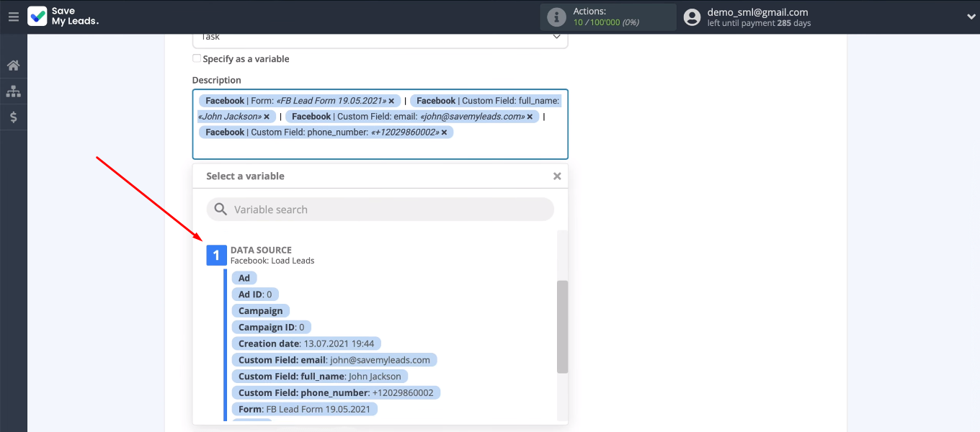Expand the account menu chevron
Image resolution: width=980 pixels, height=432 pixels.
click(x=971, y=17)
